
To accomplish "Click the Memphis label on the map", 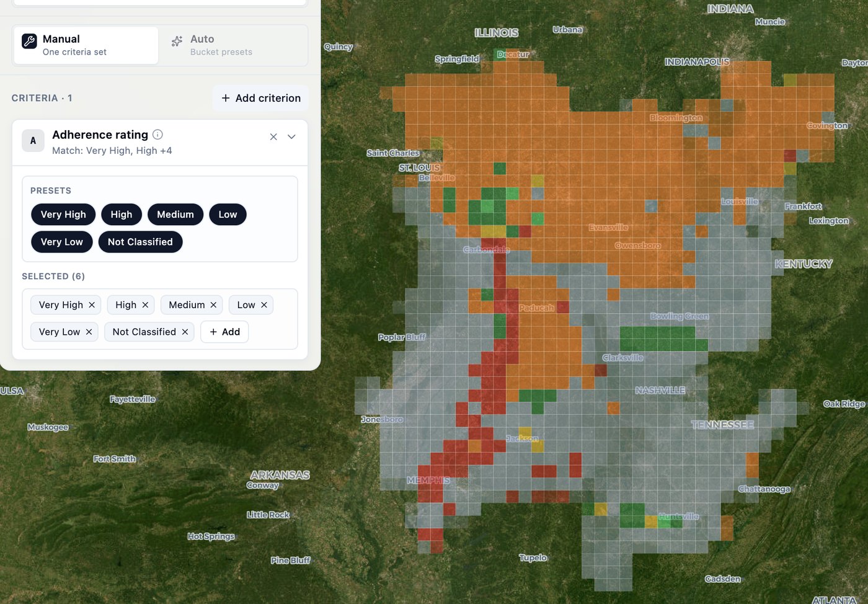I will pyautogui.click(x=428, y=480).
